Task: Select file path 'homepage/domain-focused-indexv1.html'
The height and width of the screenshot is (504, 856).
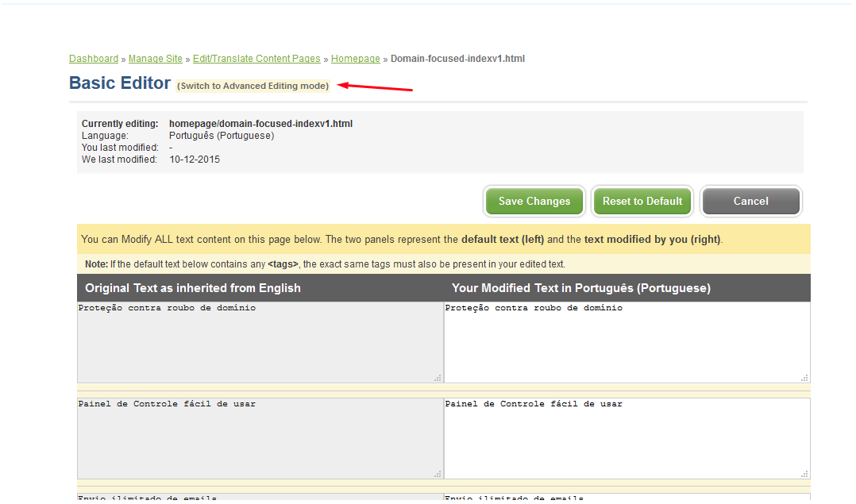Action: click(x=260, y=124)
